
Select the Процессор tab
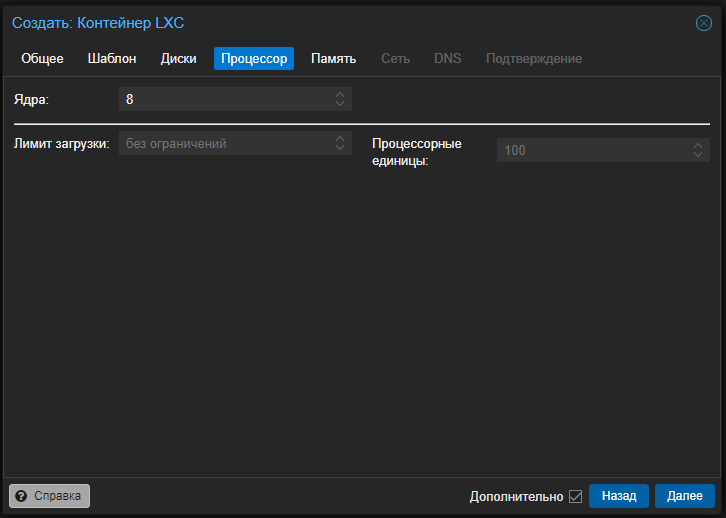click(254, 58)
